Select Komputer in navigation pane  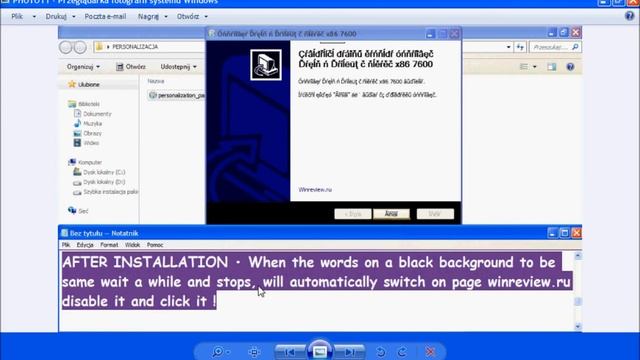[x=85, y=162]
